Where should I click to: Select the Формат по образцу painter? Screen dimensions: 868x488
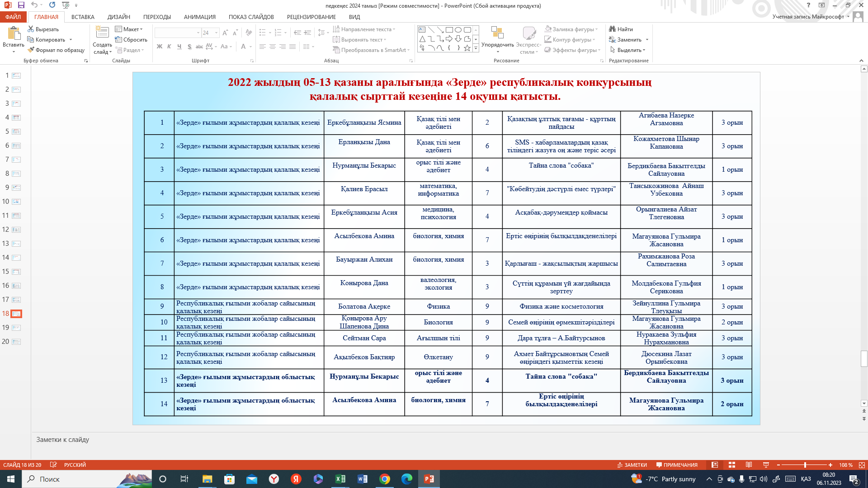click(56, 50)
